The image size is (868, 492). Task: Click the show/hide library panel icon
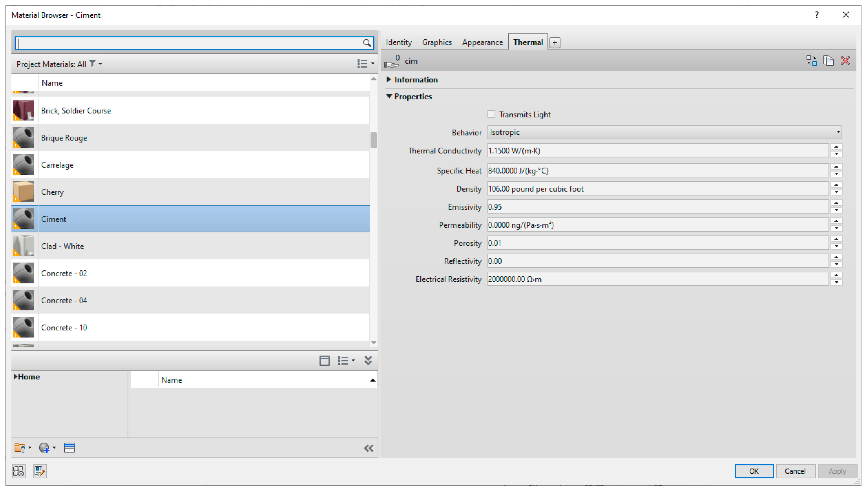[324, 361]
